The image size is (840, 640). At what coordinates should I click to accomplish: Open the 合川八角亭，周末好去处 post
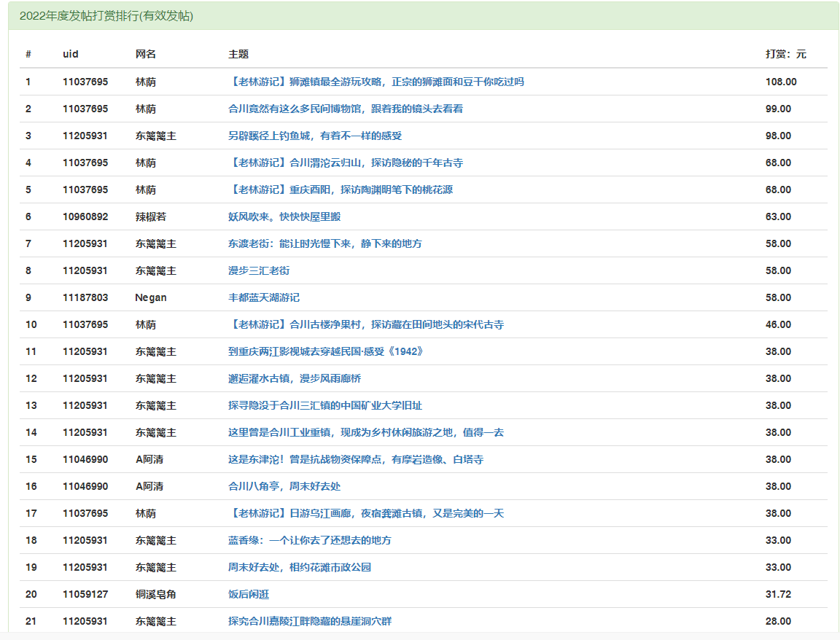click(284, 486)
